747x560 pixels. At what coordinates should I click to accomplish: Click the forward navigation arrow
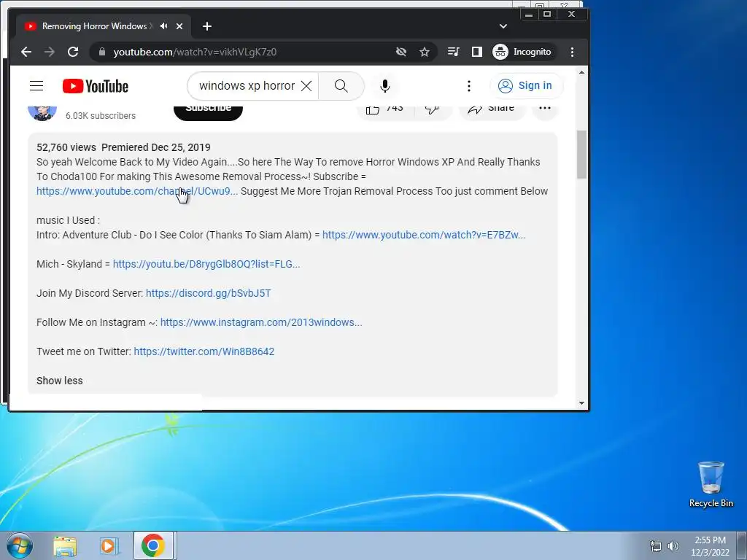point(50,52)
